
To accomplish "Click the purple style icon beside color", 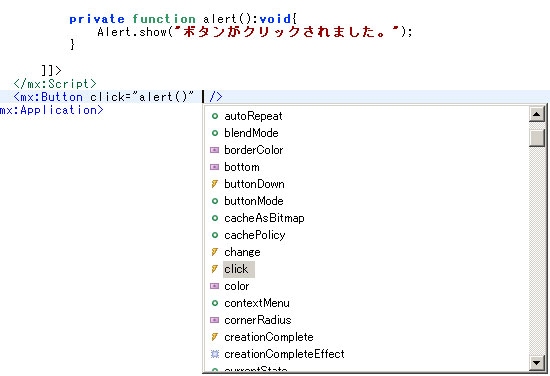I will click(214, 286).
